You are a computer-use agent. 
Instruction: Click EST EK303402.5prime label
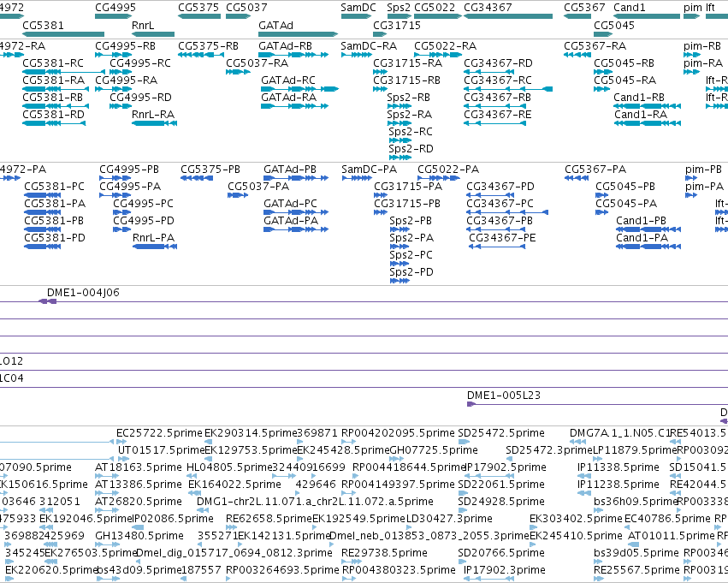576,519
